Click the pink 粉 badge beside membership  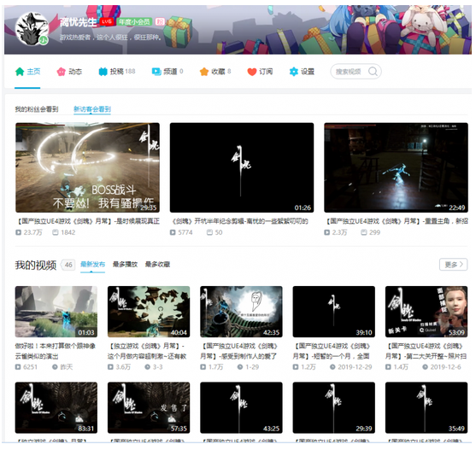pyautogui.click(x=160, y=21)
